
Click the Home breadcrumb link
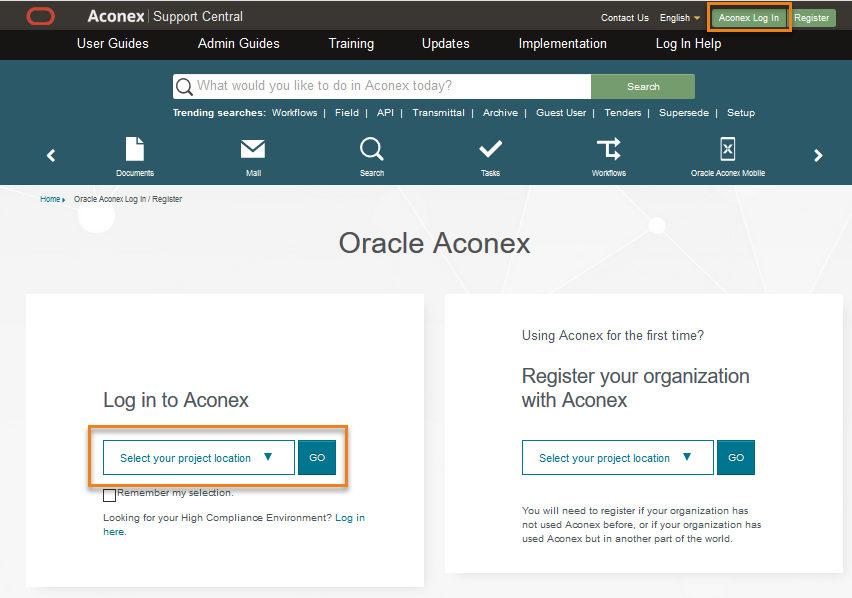pyautogui.click(x=50, y=199)
